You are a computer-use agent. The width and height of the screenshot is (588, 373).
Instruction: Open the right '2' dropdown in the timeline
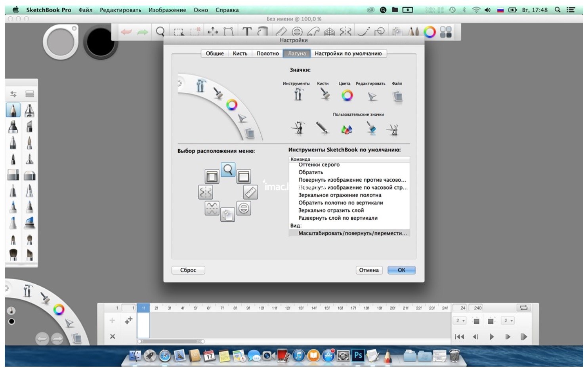[x=508, y=321]
